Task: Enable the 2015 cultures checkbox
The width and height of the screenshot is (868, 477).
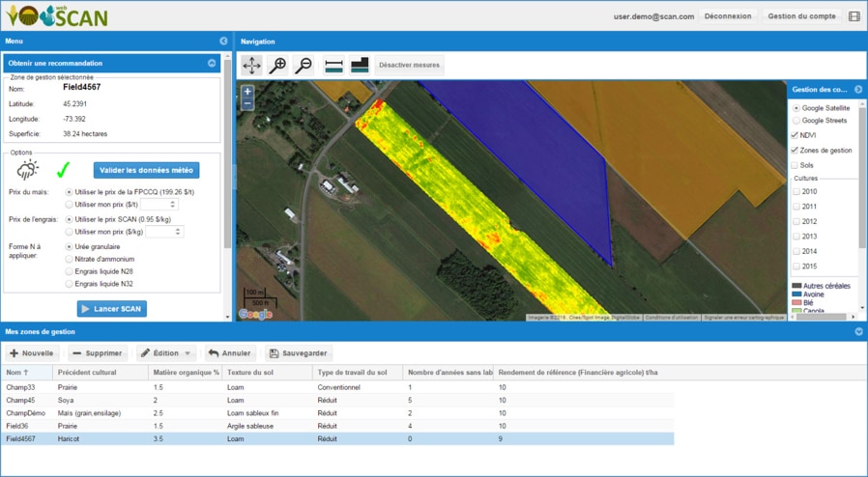Action: 796,267
